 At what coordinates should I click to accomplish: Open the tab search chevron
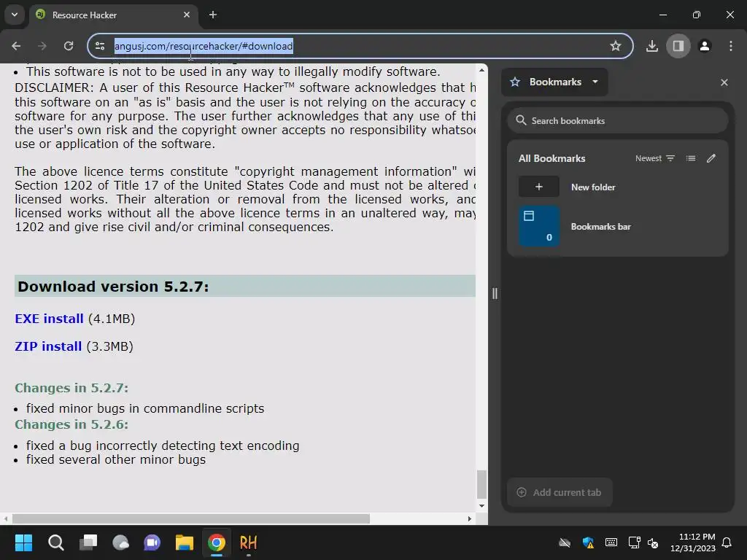pos(15,15)
